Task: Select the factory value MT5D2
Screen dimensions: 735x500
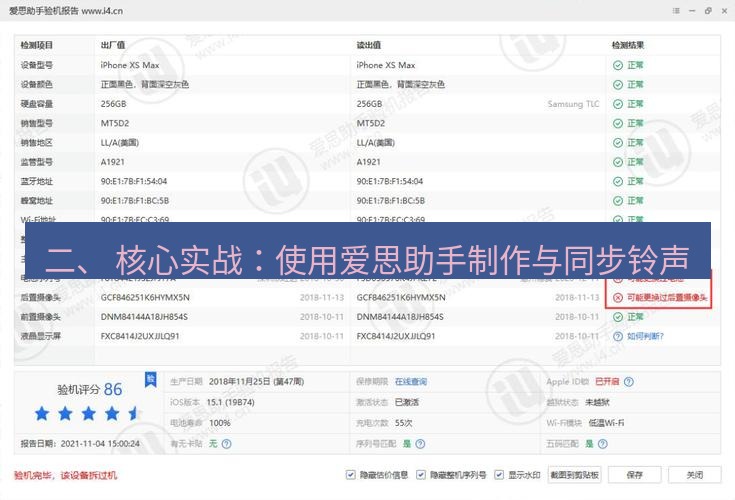Action: 115,123
